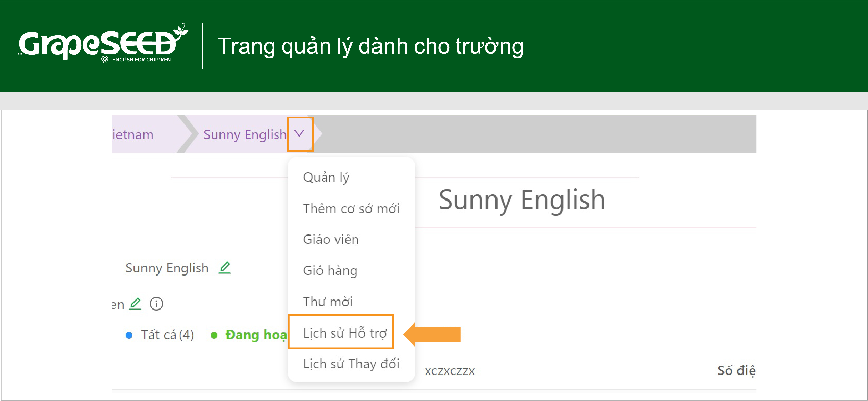
Task: Click the pencil edit icon beside the info icon
Action: [x=135, y=304]
